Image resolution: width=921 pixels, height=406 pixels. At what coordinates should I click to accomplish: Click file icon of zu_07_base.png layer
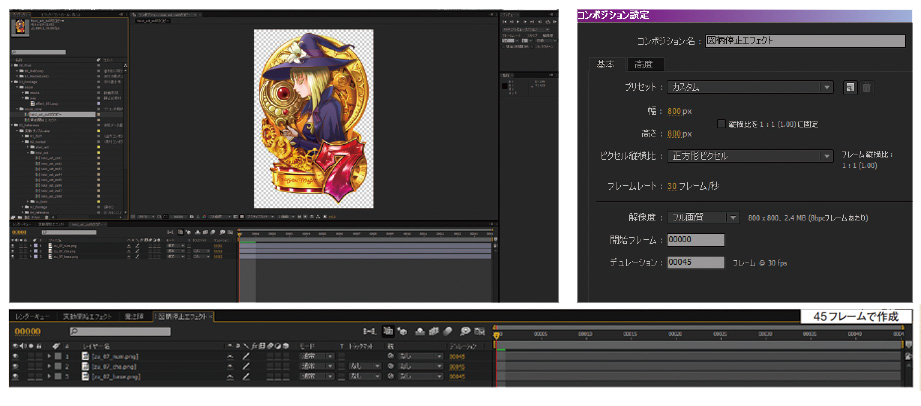(x=85, y=376)
